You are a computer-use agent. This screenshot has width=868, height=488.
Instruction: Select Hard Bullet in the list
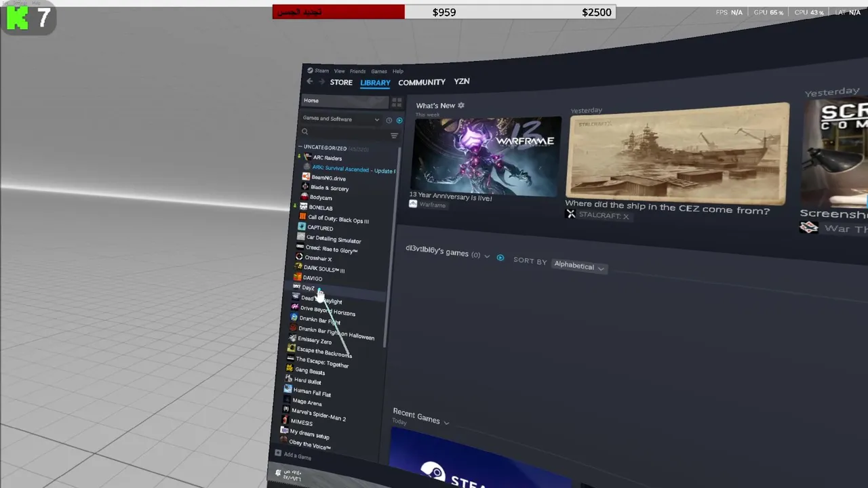click(x=307, y=381)
